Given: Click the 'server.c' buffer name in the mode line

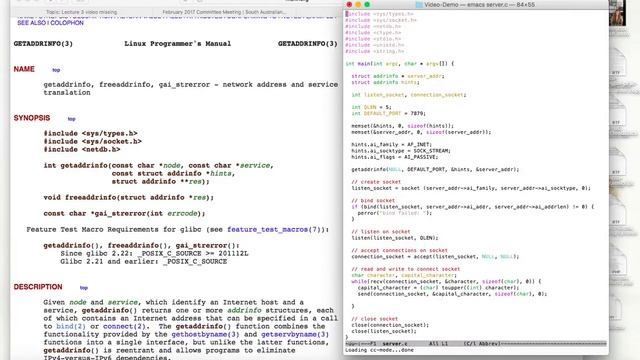Looking at the screenshot, I should coord(395,344).
